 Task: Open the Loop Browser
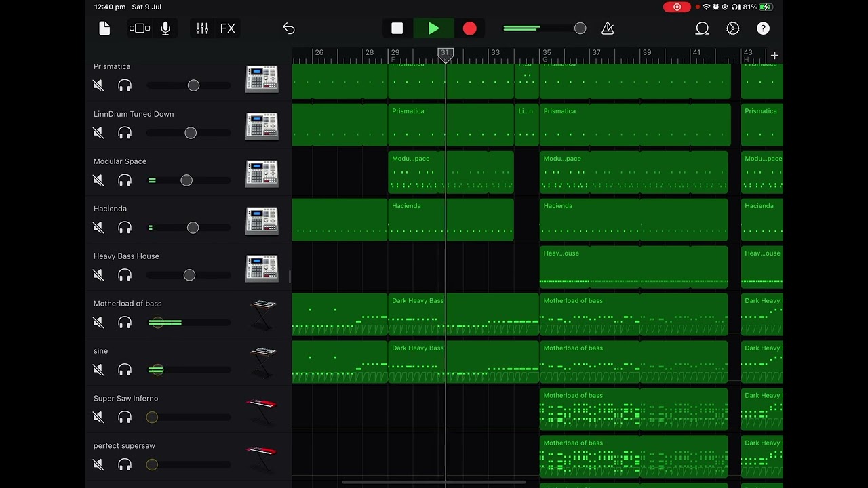coord(703,28)
